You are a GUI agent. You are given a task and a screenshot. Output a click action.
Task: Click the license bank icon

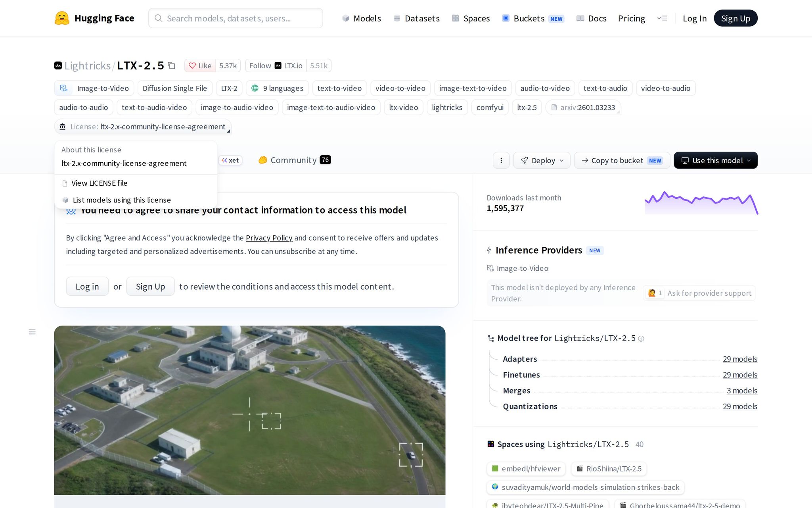point(63,127)
